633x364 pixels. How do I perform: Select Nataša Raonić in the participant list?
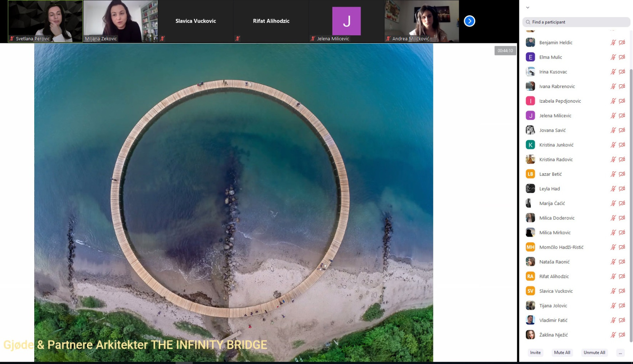point(554,262)
